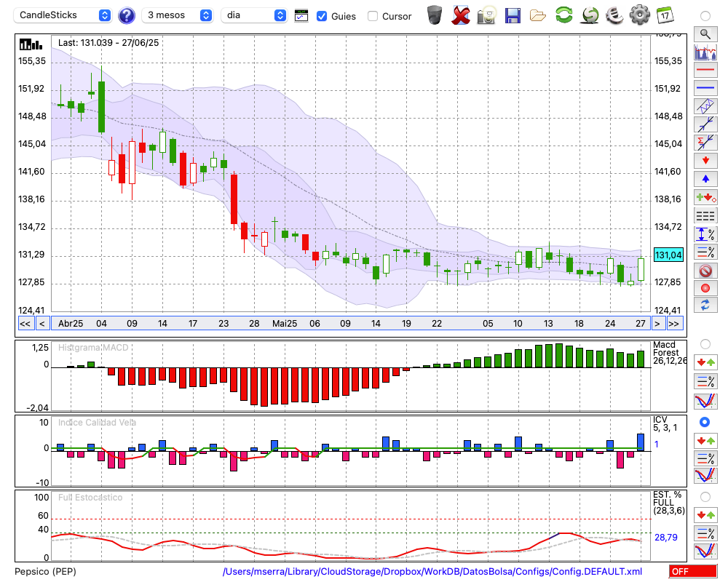The width and height of the screenshot is (728, 582).
Task: Enable the Cursor checkbox
Action: [x=372, y=16]
